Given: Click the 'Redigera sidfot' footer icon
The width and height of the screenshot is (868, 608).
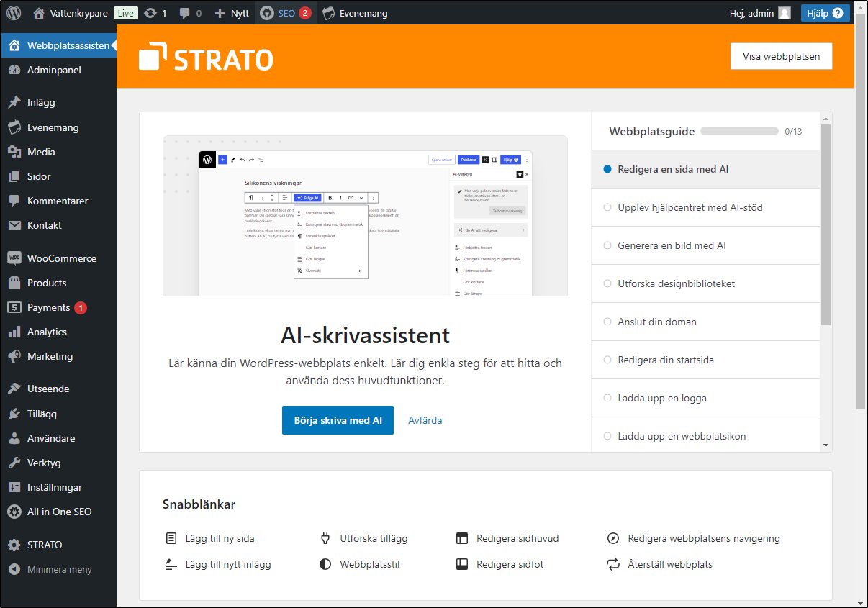Looking at the screenshot, I should point(462,564).
